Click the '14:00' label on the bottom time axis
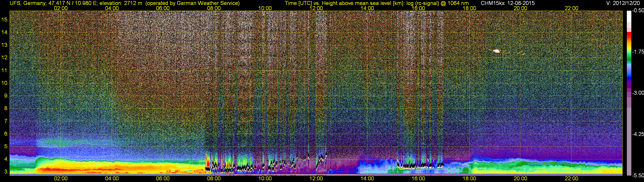 367,179
